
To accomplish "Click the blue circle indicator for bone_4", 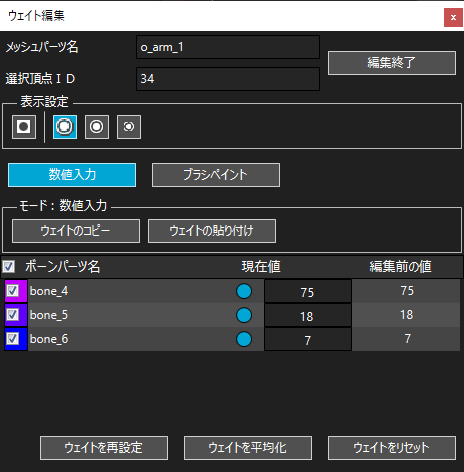I will 244,291.
